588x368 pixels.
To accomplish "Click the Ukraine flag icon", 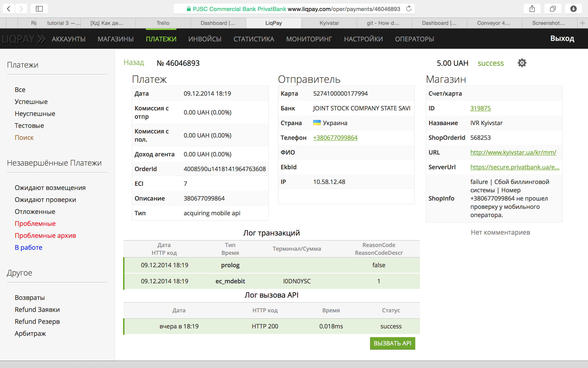I will coord(317,123).
